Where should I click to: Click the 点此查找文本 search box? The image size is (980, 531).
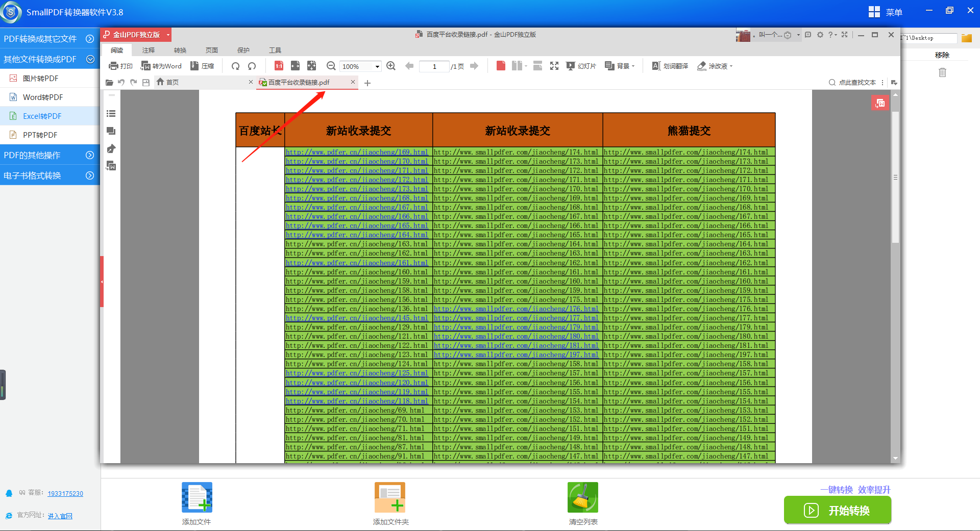[x=853, y=82]
